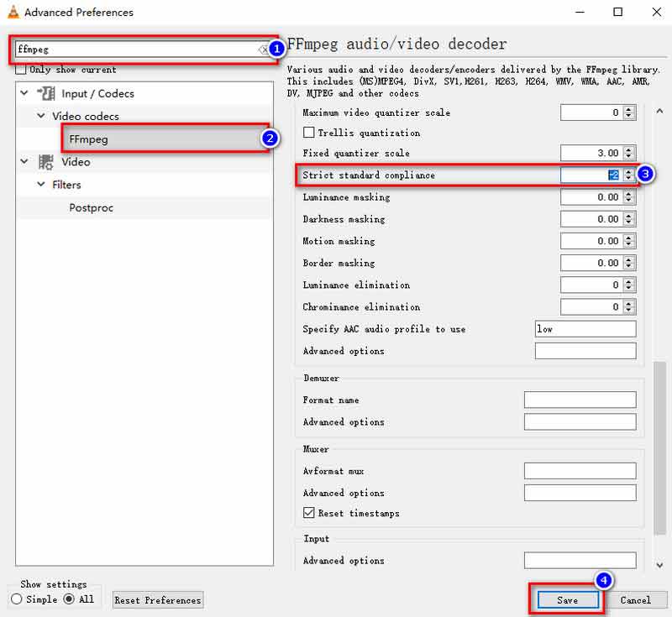Minimize the Advanced Preferences window
Screen dimensions: 672x617
point(580,12)
